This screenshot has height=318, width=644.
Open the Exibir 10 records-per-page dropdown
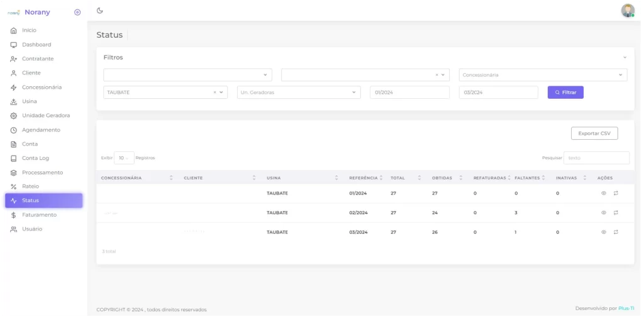pos(124,158)
